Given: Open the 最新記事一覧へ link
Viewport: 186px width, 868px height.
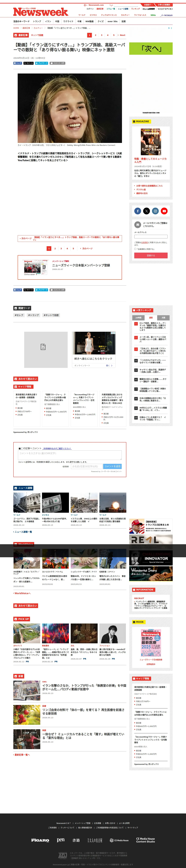Looking at the screenshot, I should pos(22,755).
